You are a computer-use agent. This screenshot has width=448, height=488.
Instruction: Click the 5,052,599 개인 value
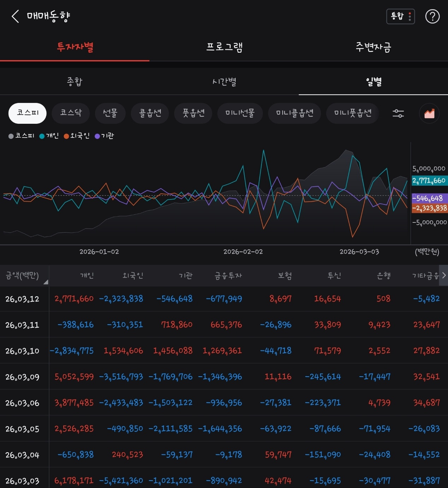tap(74, 377)
